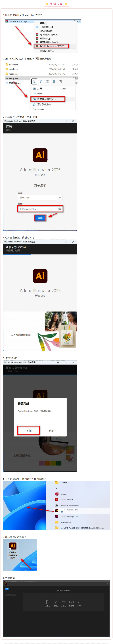This screenshot has width=113, height=644.
Task: Click the share icon beside rename
Action: pyautogui.click(x=54, y=82)
